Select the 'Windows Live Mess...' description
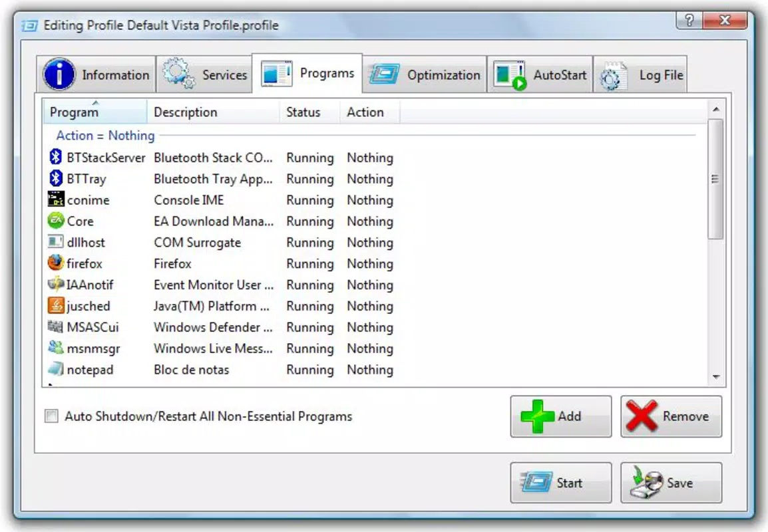Screen dimensions: 768x532 click(x=213, y=348)
